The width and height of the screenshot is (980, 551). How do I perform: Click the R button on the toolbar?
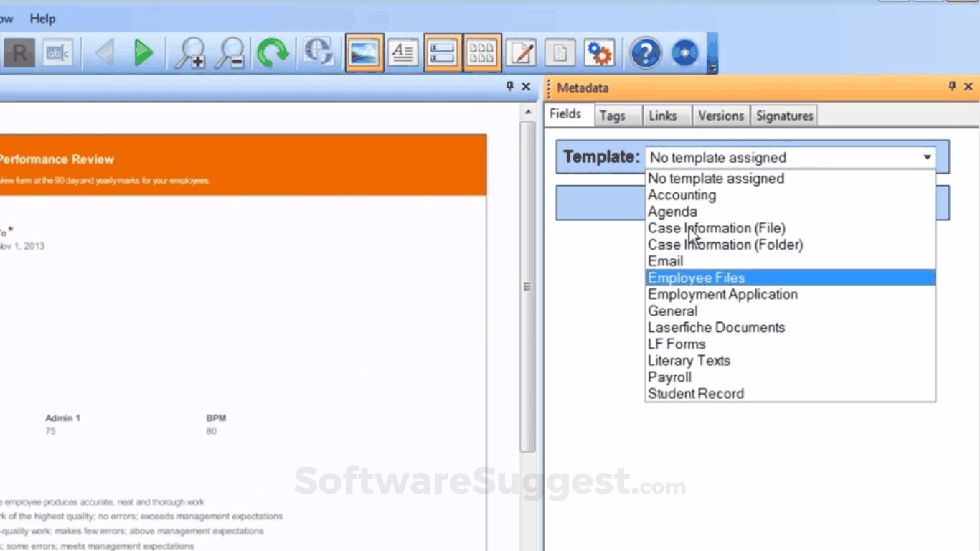pyautogui.click(x=19, y=52)
